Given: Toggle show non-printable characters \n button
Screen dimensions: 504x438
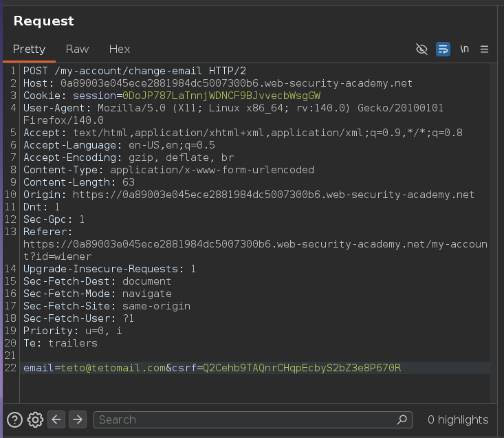Looking at the screenshot, I should pos(465,50).
